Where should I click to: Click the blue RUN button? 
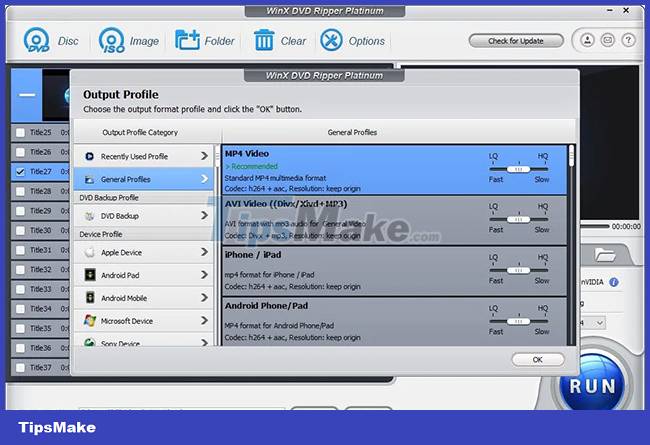592,386
